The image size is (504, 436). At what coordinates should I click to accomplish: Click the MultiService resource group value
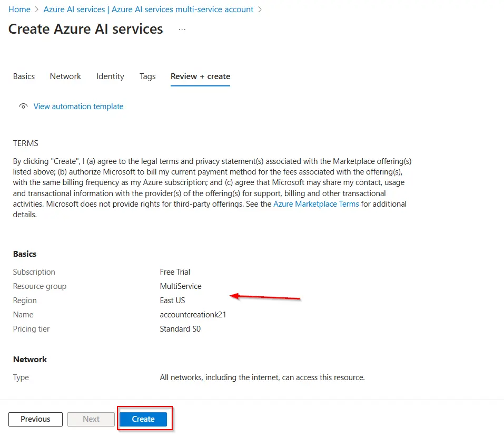181,286
